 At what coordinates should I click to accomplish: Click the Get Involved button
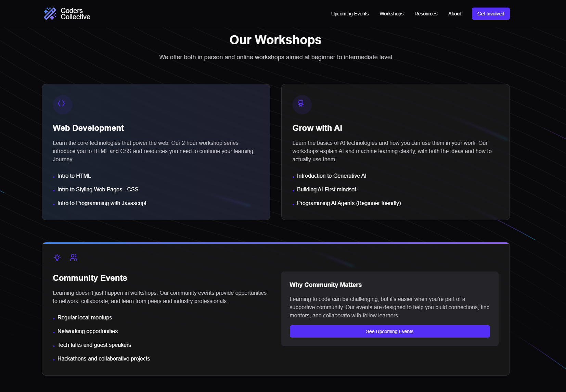tap(491, 14)
